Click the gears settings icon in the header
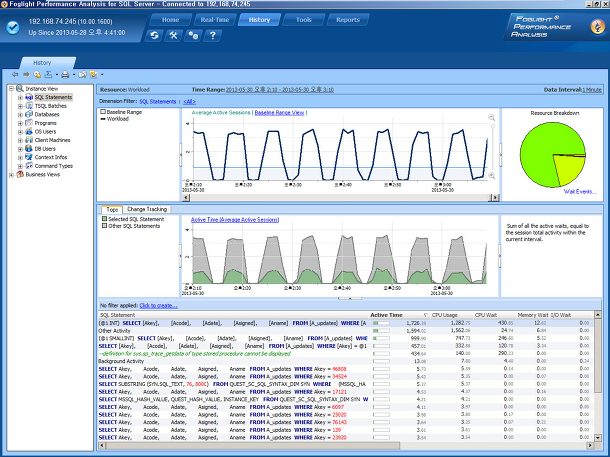Image resolution: width=610 pixels, height=457 pixels. tap(193, 36)
